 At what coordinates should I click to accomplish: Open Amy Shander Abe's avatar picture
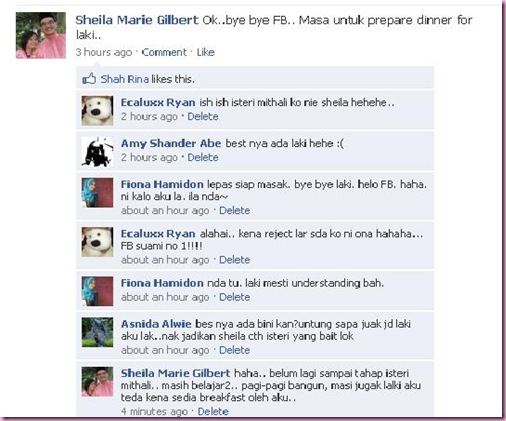click(x=97, y=152)
